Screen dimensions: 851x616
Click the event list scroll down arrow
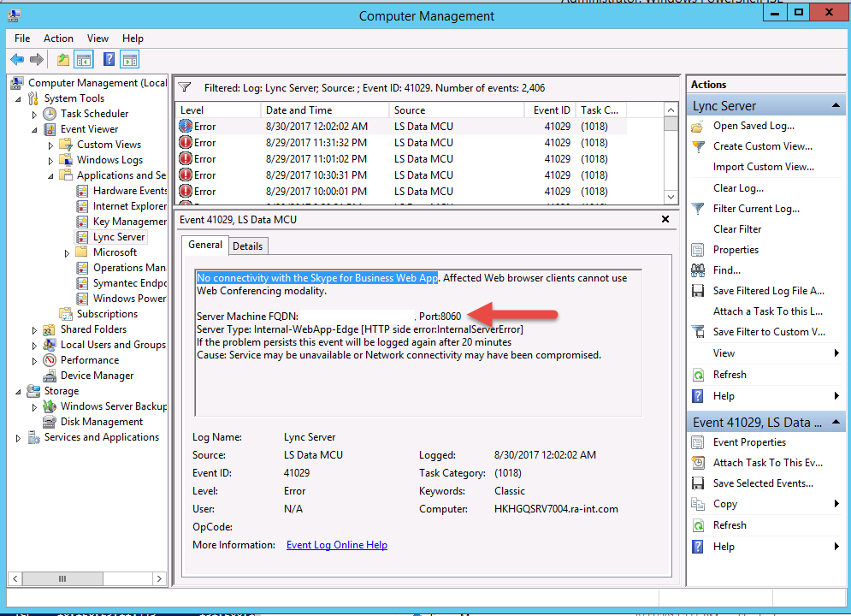click(x=671, y=197)
